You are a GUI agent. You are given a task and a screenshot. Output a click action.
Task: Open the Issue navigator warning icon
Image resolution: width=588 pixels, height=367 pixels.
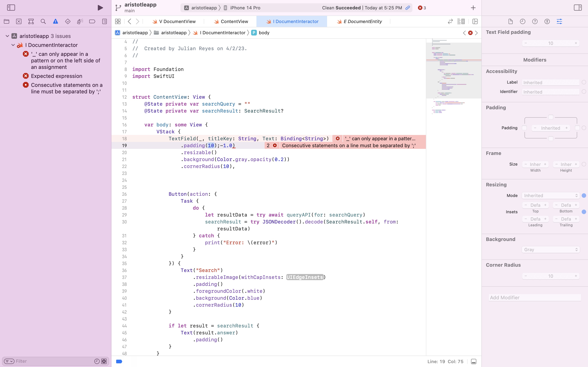55,21
